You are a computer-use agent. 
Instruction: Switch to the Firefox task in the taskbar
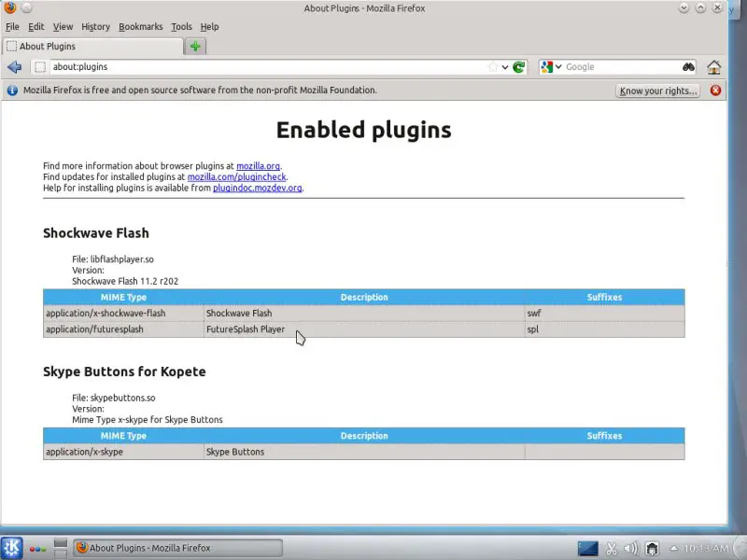[177, 548]
